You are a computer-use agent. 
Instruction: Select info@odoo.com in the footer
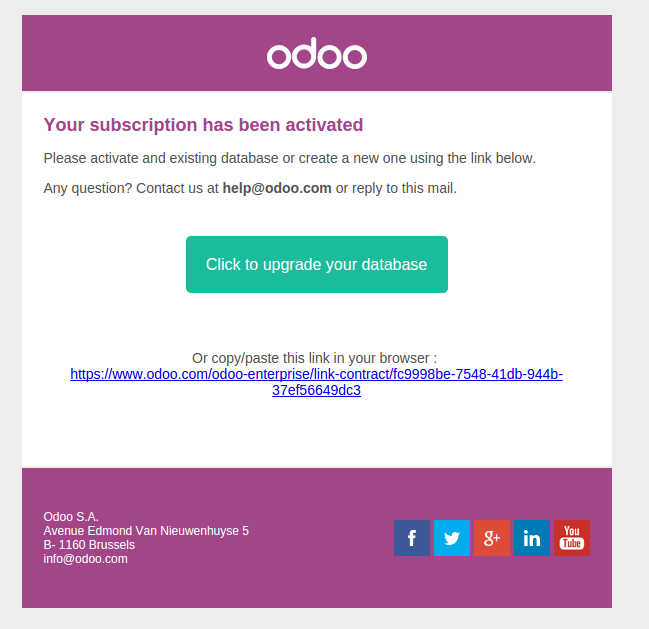click(x=85, y=559)
